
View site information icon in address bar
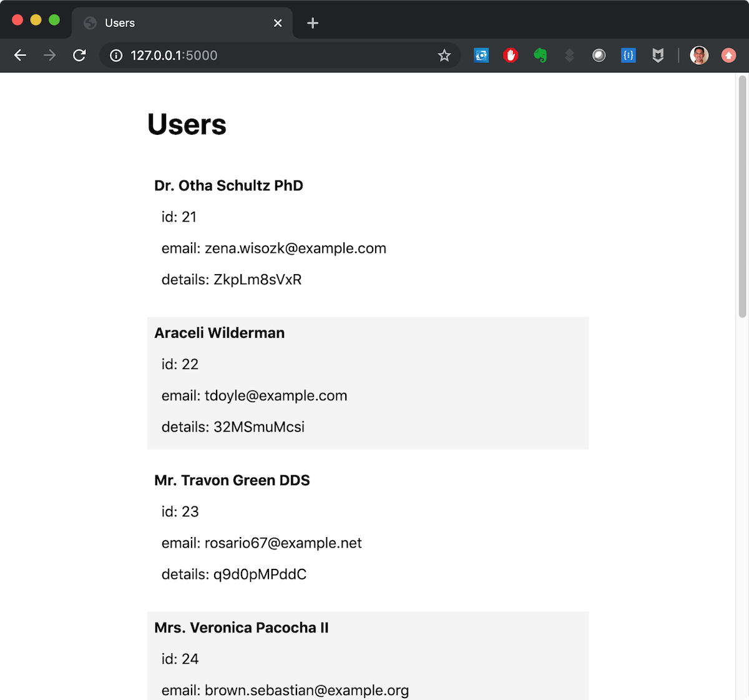coord(116,56)
